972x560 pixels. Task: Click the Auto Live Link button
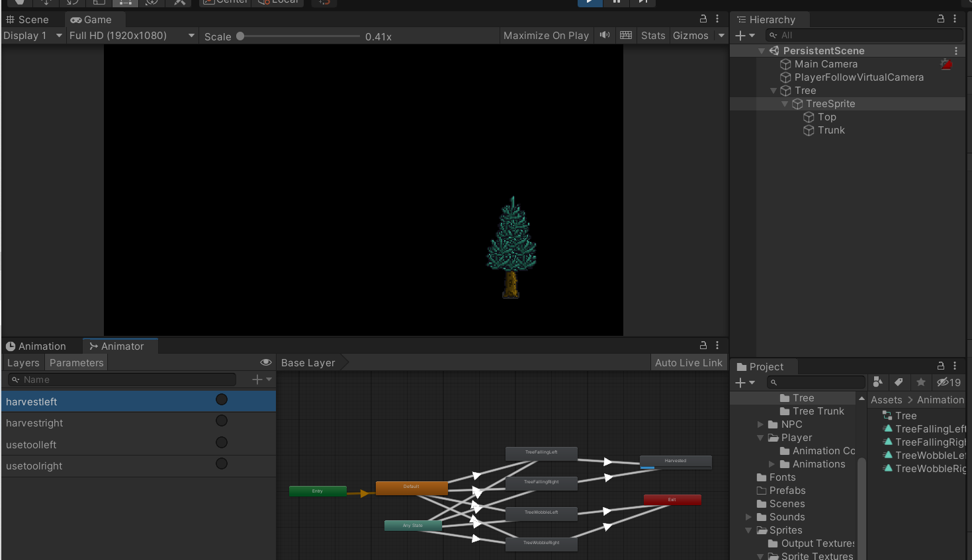click(x=689, y=363)
